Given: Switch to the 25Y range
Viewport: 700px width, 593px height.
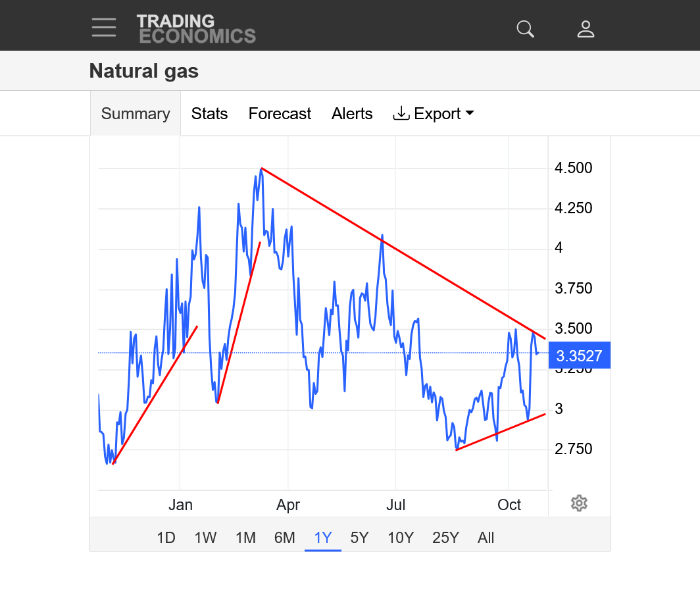Looking at the screenshot, I should pyautogui.click(x=445, y=538).
